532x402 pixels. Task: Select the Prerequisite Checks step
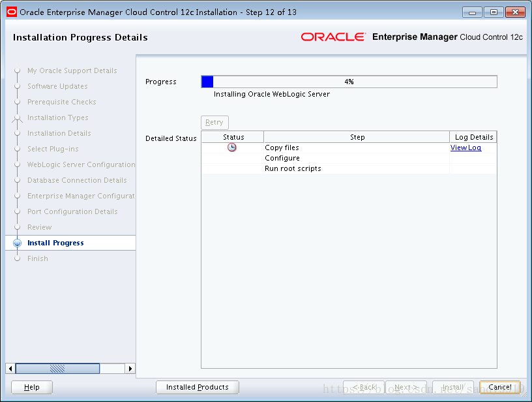point(62,102)
